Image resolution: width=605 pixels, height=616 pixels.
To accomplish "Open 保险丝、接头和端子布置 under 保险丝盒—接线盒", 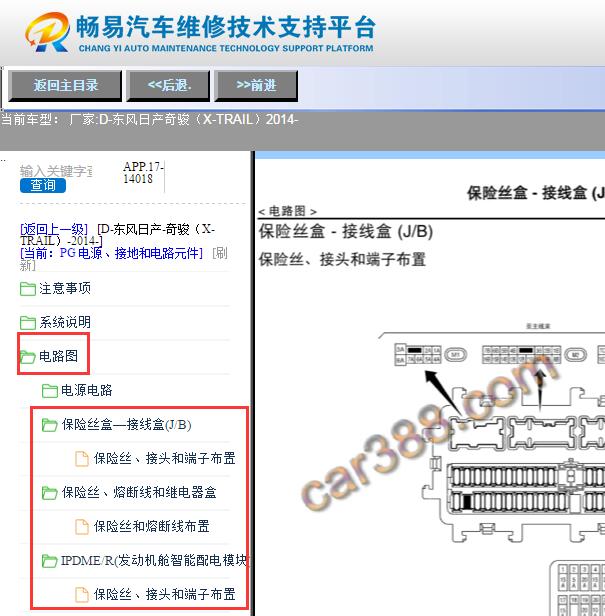I will (165, 458).
